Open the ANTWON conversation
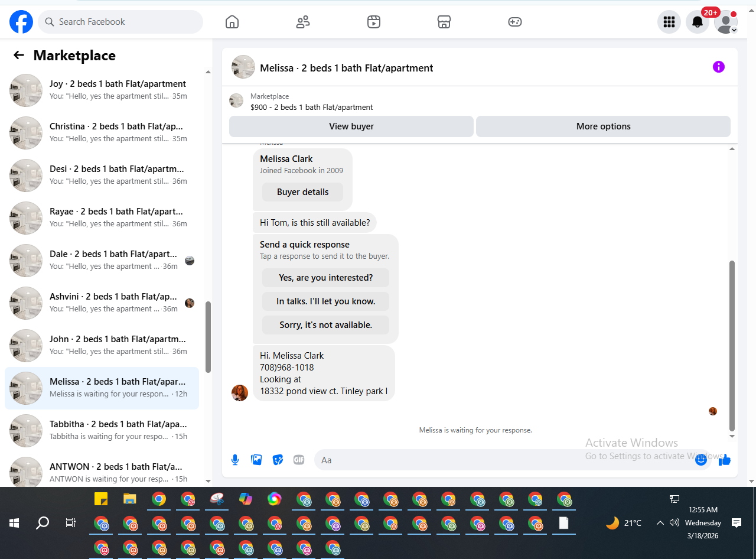The width and height of the screenshot is (756, 559). pos(102,471)
